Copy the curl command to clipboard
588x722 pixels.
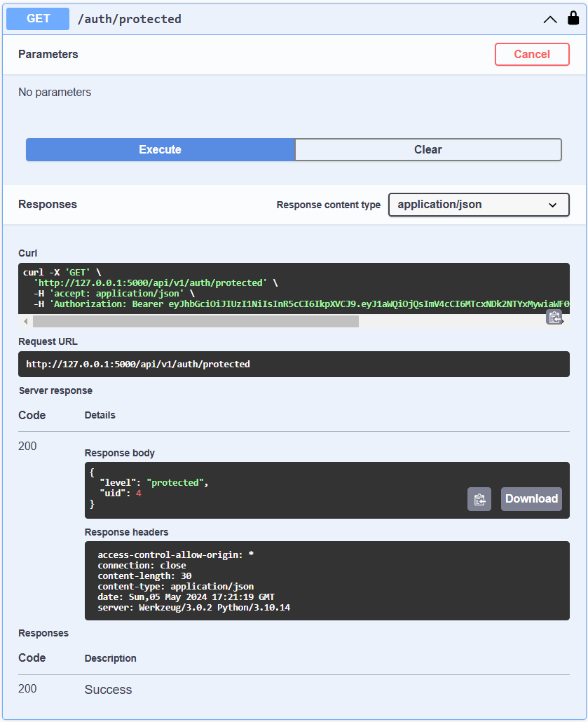pyautogui.click(x=554, y=318)
